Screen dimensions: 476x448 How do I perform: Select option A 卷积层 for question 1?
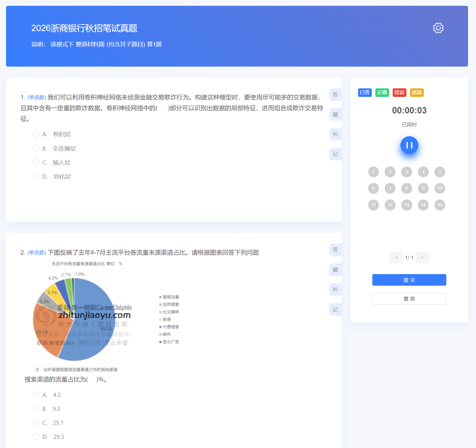click(36, 134)
